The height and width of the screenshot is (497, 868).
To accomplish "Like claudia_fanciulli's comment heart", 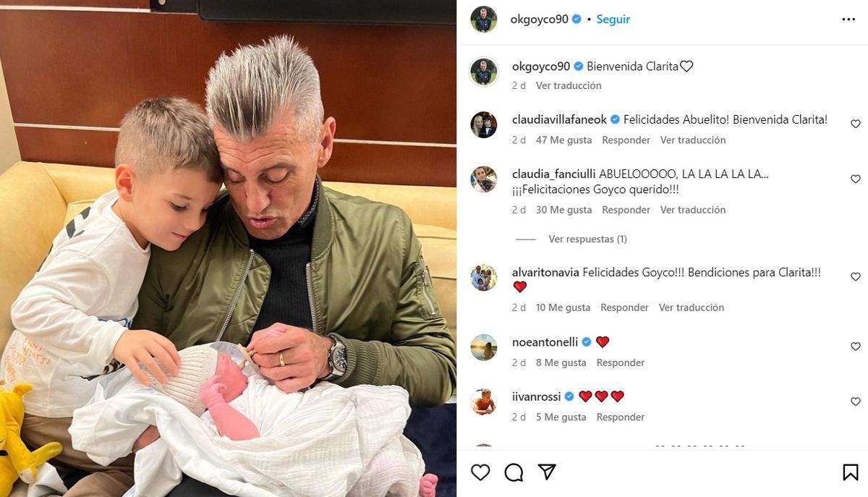I will (856, 179).
